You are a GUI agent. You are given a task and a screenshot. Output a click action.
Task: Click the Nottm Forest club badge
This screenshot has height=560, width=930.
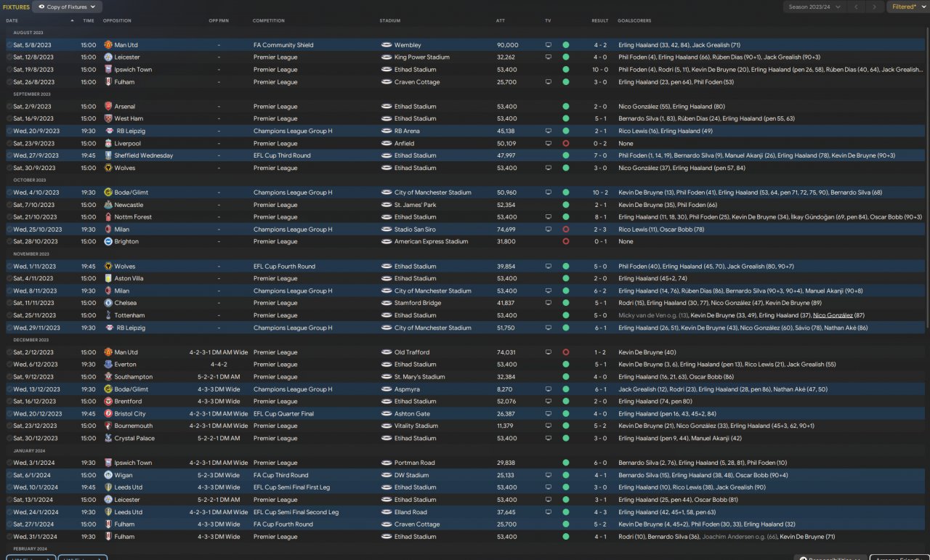tap(108, 217)
